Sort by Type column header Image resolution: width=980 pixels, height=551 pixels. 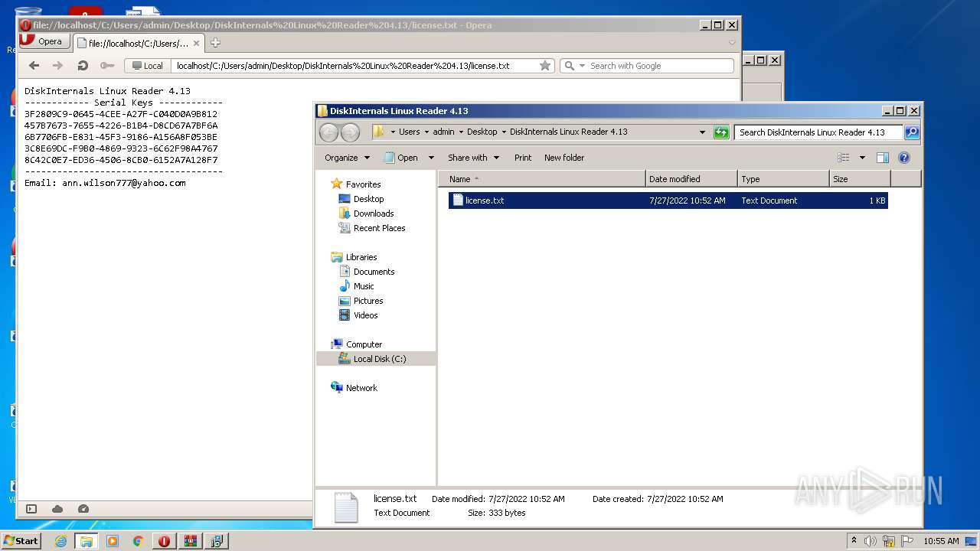coord(783,179)
